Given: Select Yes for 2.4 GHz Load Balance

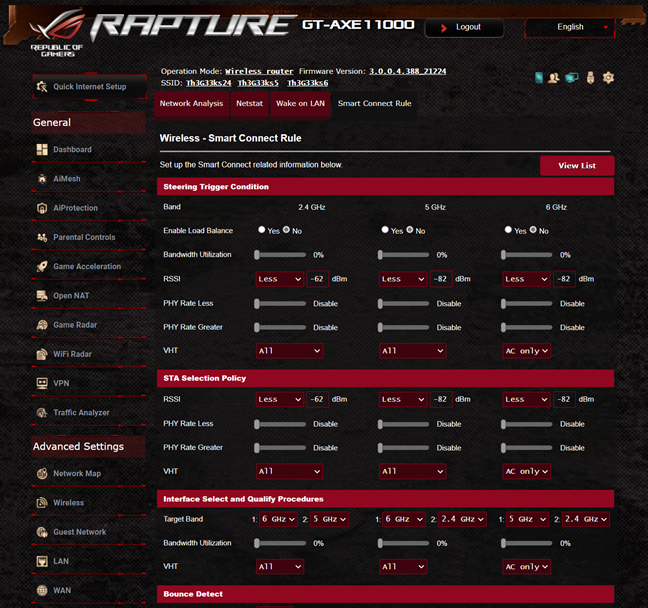Looking at the screenshot, I should point(262,229).
